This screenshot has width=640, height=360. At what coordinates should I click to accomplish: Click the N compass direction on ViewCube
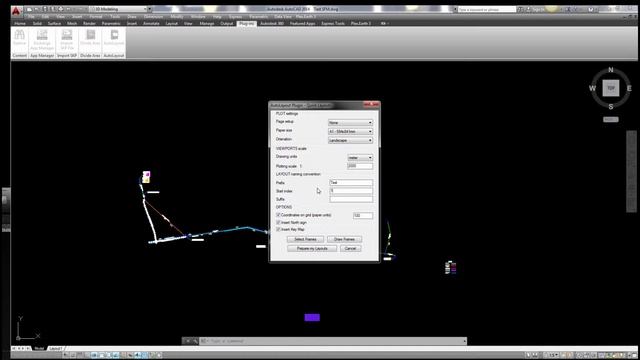611,70
